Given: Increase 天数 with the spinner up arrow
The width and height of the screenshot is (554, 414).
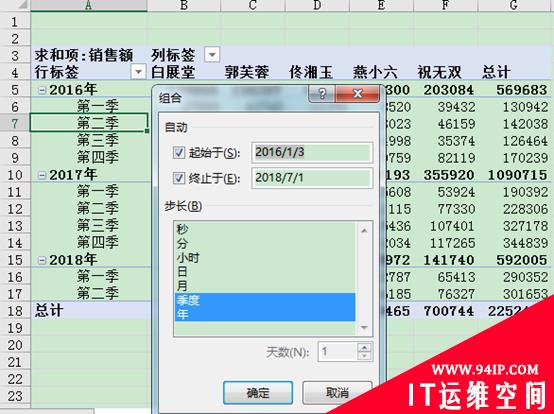Looking at the screenshot, I should (x=364, y=347).
